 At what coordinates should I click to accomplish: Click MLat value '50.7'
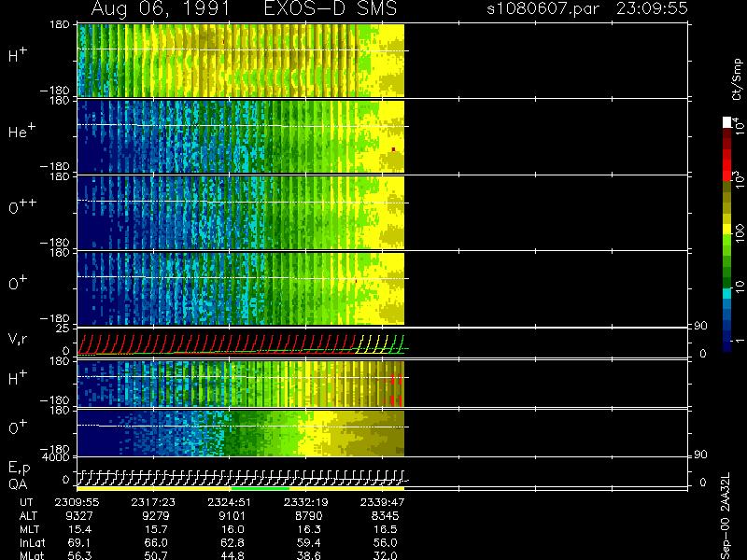(x=156, y=555)
